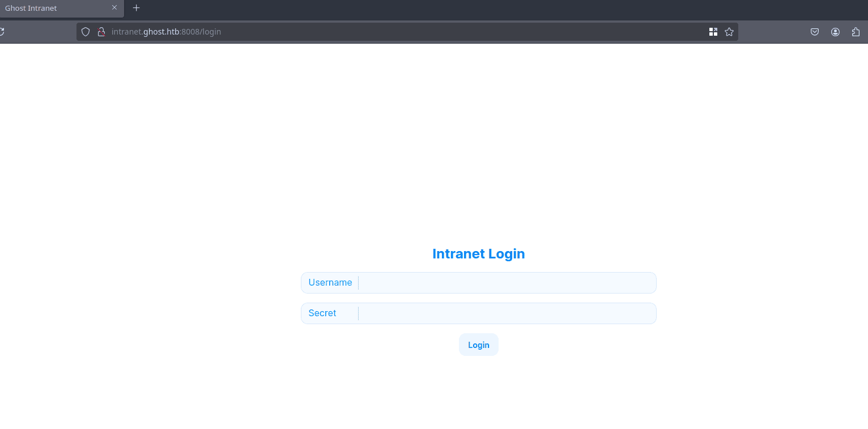Click the Username field label
Viewport: 868px width, 429px height.
point(330,282)
